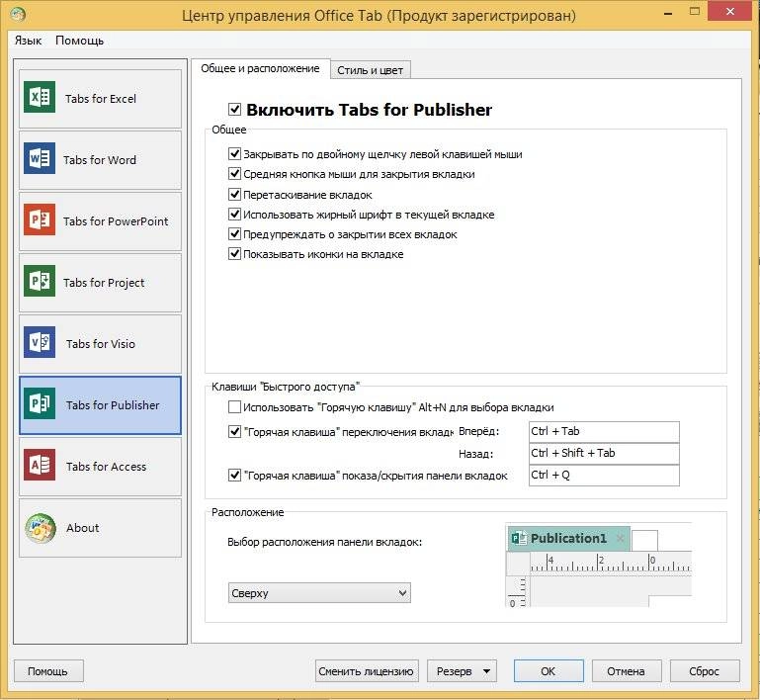Click the ruler in the preview image
This screenshot has height=700, width=760.
pos(611,564)
